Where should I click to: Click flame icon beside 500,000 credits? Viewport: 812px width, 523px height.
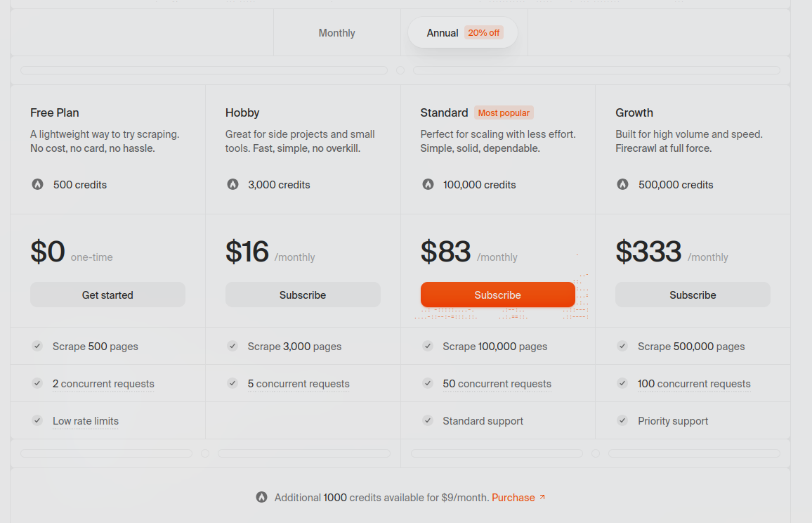tap(622, 185)
